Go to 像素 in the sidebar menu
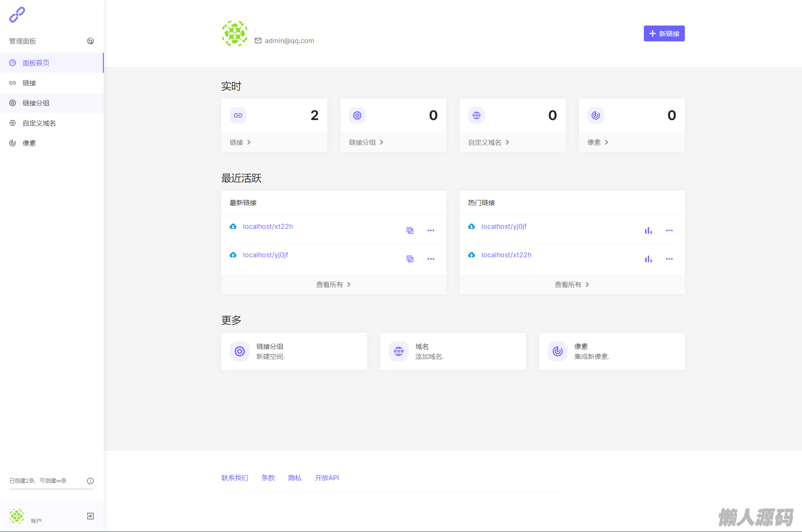802x532 pixels. (x=29, y=143)
